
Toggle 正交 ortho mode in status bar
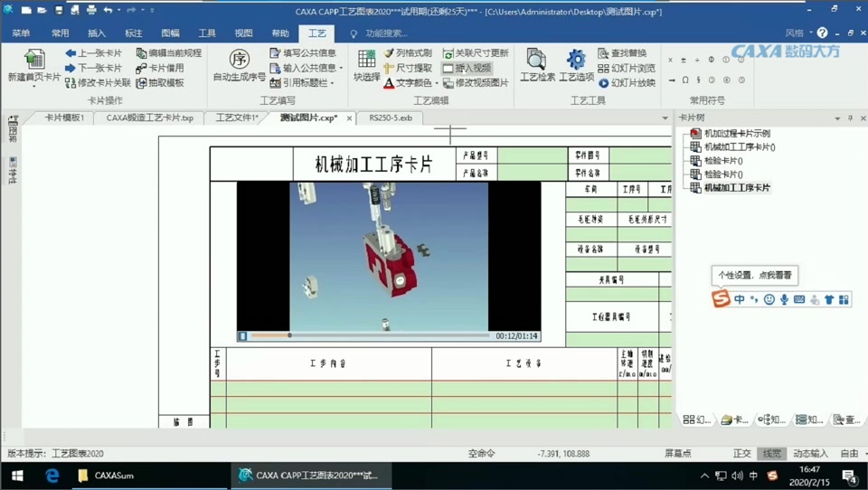coord(741,454)
